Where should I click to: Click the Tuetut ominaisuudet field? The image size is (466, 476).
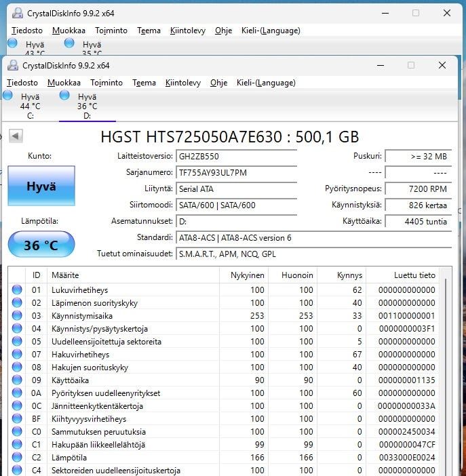point(314,254)
